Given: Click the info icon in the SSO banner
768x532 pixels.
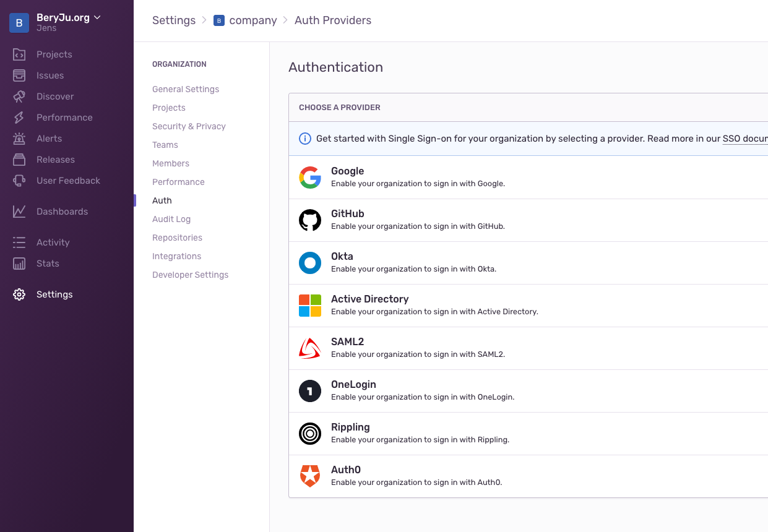Looking at the screenshot, I should tap(304, 138).
